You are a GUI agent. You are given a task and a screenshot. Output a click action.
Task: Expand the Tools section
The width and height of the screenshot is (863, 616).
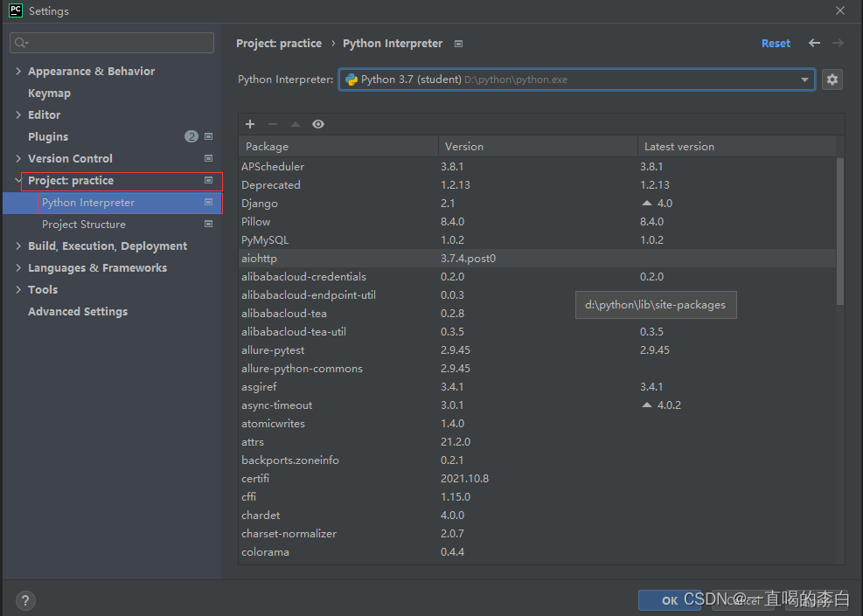click(x=18, y=289)
